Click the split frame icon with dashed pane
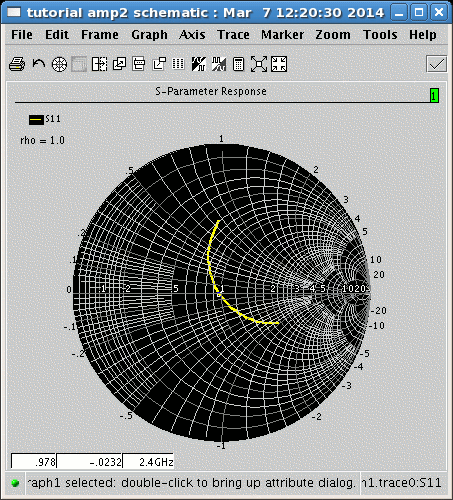 99,64
